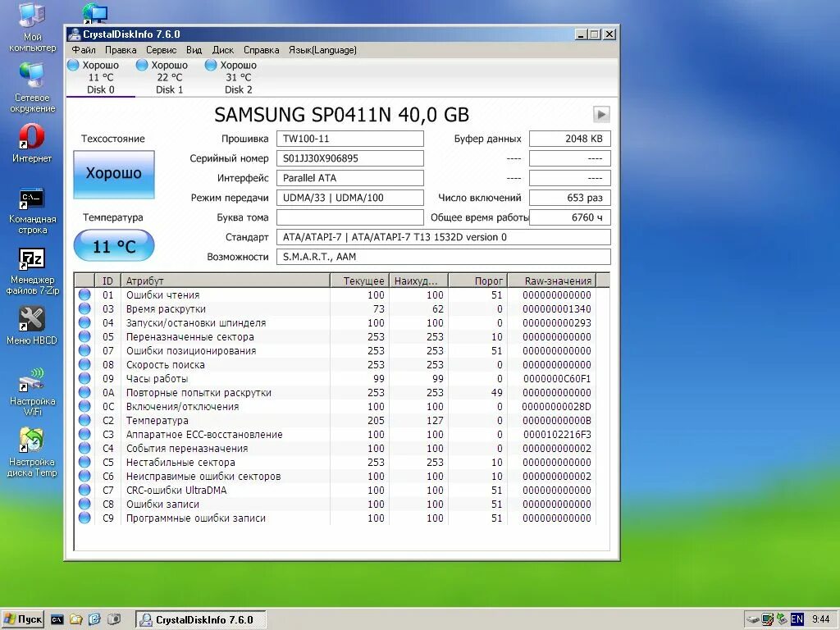Screen dimensions: 840x630
Task: Click Raw-значения column header
Action: click(552, 281)
